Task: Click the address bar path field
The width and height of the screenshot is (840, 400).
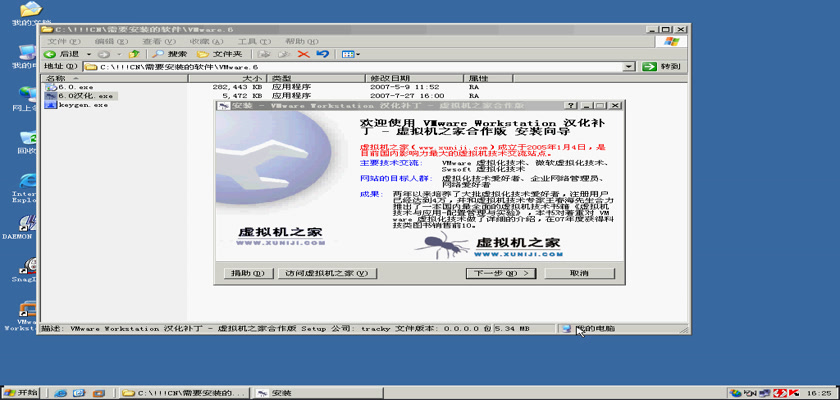Action: [354, 67]
